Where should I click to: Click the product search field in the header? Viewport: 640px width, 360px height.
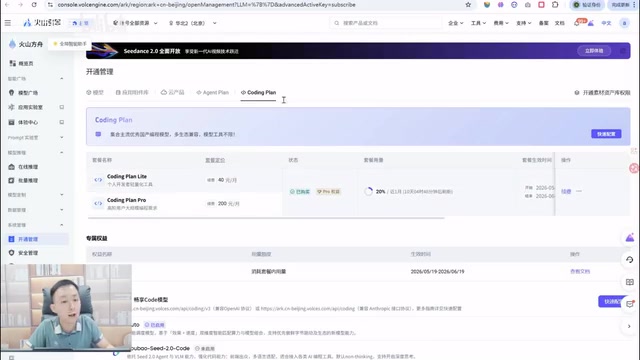[386, 23]
